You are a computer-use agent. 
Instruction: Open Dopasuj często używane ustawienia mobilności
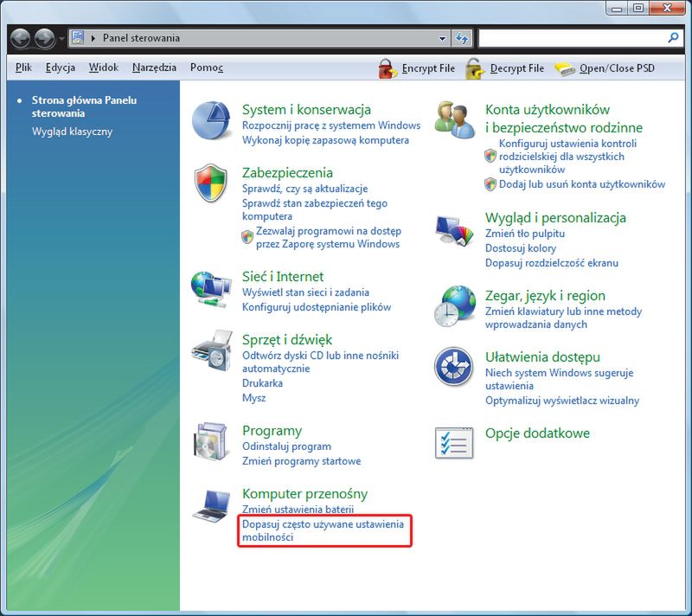323,530
